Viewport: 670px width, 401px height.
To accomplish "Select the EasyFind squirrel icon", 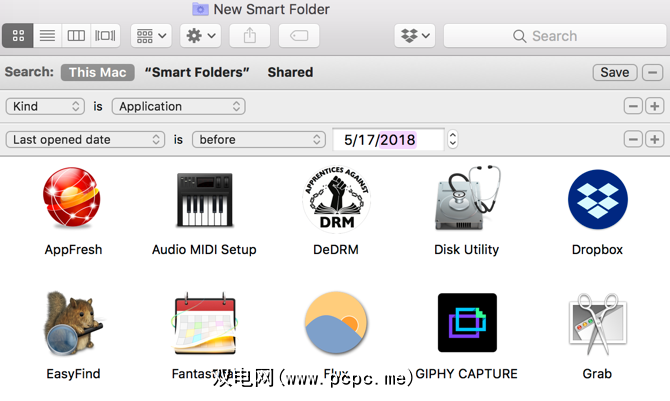I will click(73, 324).
